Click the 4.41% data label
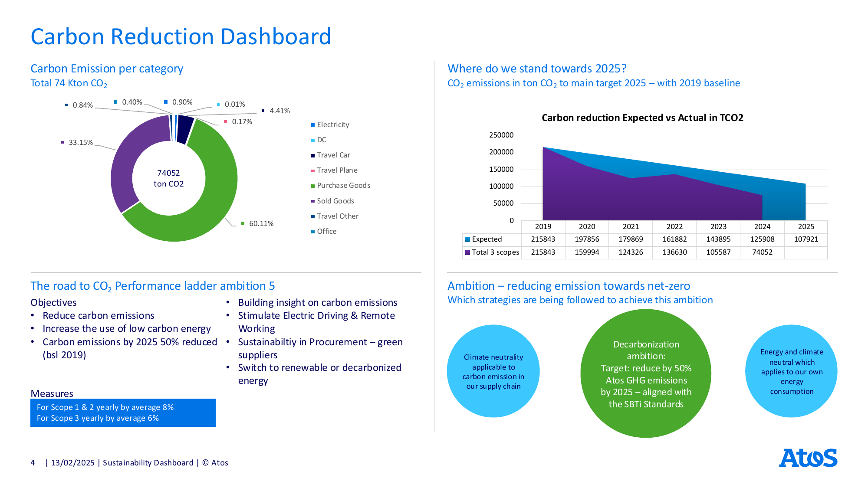Image resolution: width=868 pixels, height=488 pixels. coord(279,111)
